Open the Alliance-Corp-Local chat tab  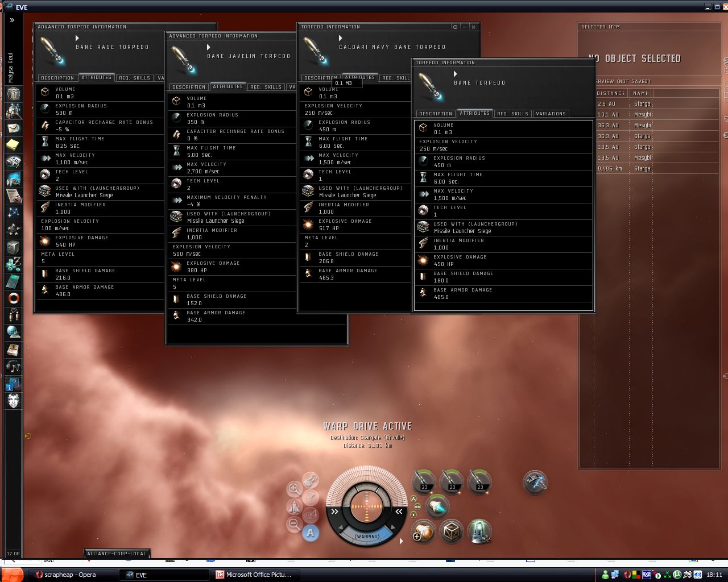click(117, 554)
